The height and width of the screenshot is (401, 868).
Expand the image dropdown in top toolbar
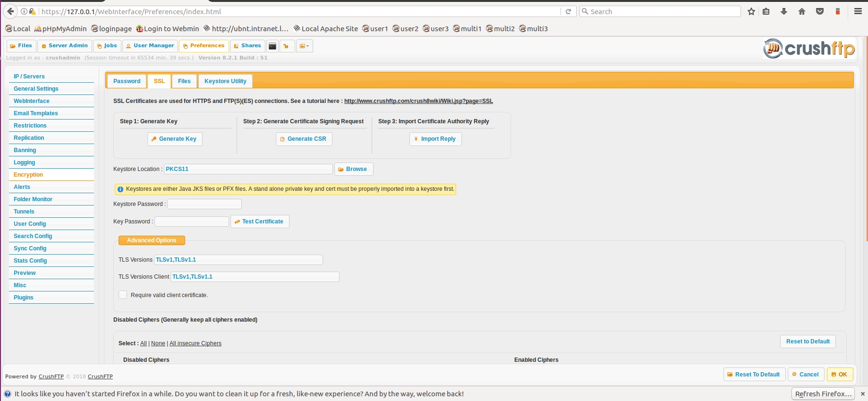[305, 46]
